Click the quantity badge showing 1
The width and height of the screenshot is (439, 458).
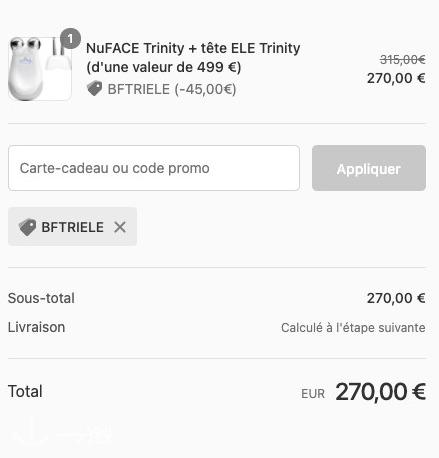pyautogui.click(x=70, y=39)
